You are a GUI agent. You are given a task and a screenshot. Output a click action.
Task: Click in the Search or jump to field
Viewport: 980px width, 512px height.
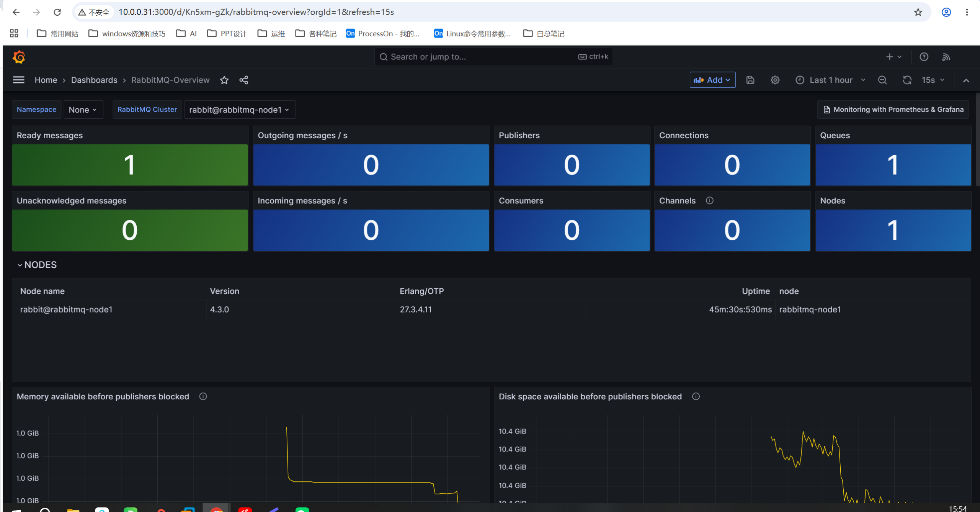point(493,57)
